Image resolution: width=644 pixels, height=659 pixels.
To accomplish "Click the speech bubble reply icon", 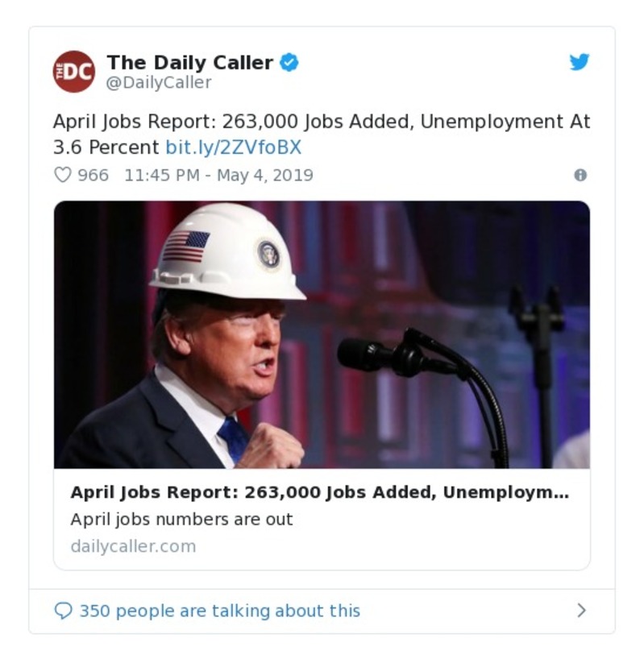I will 63,611.
